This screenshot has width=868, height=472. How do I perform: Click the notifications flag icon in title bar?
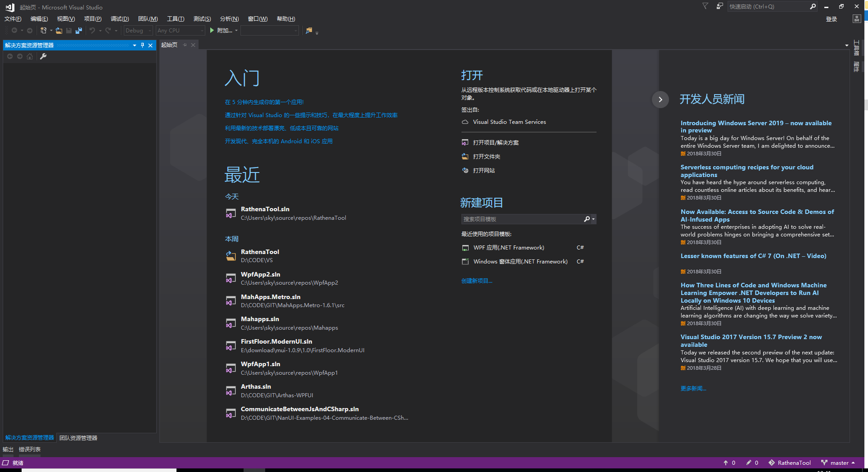705,6
